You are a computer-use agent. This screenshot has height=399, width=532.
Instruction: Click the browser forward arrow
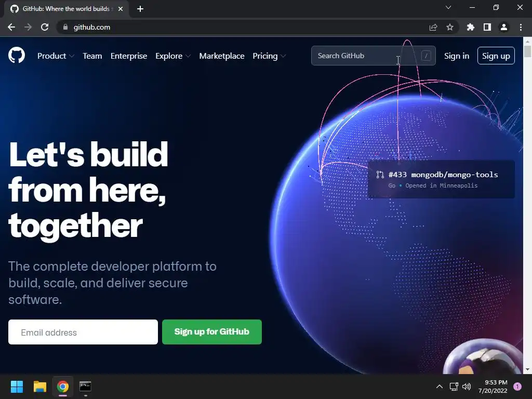point(28,27)
